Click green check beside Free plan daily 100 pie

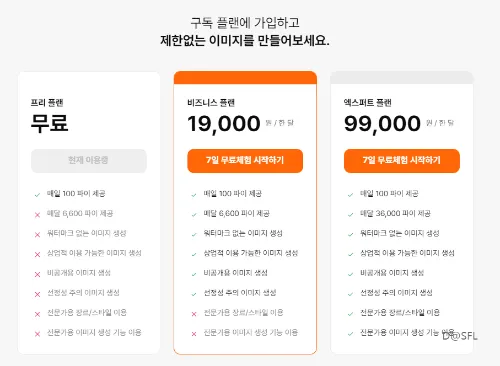point(37,195)
